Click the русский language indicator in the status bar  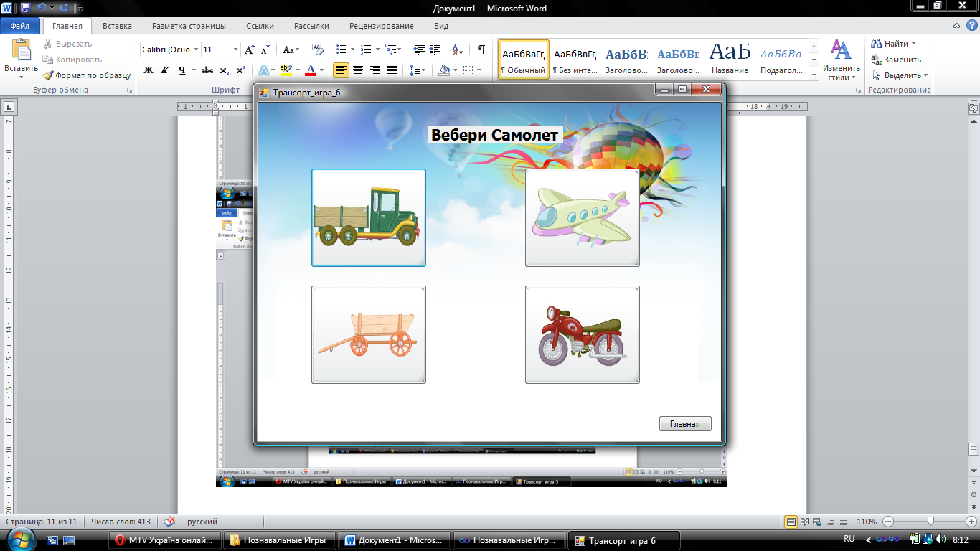tap(202, 522)
